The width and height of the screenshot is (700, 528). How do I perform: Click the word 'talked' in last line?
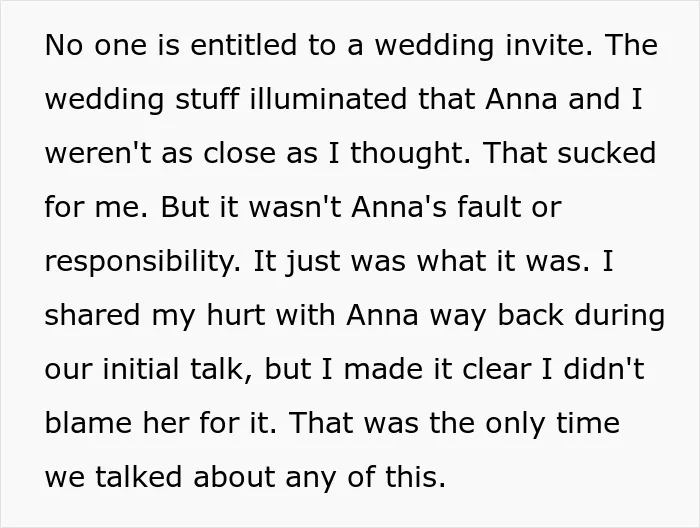(139, 477)
